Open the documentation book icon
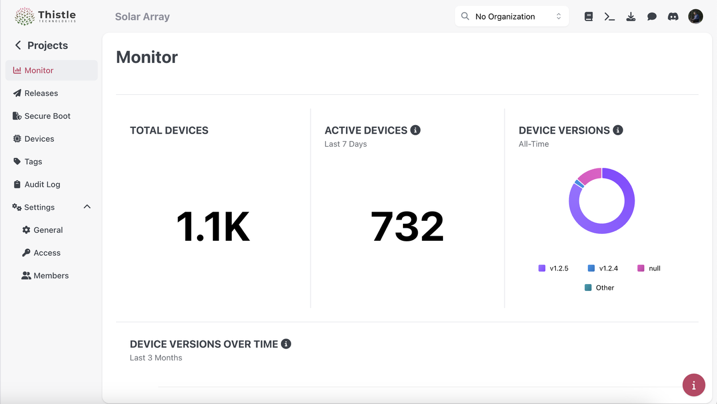Viewport: 717px width, 404px height. point(588,17)
